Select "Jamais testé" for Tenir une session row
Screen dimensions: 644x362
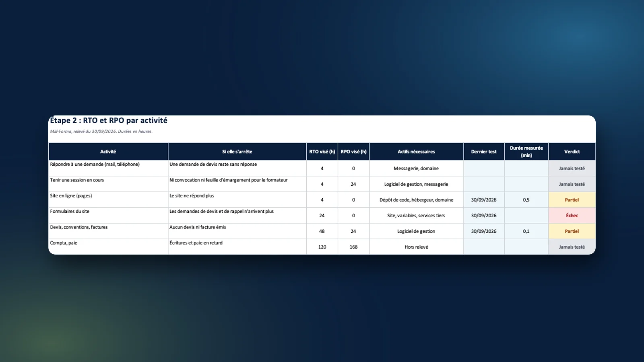[572, 184]
